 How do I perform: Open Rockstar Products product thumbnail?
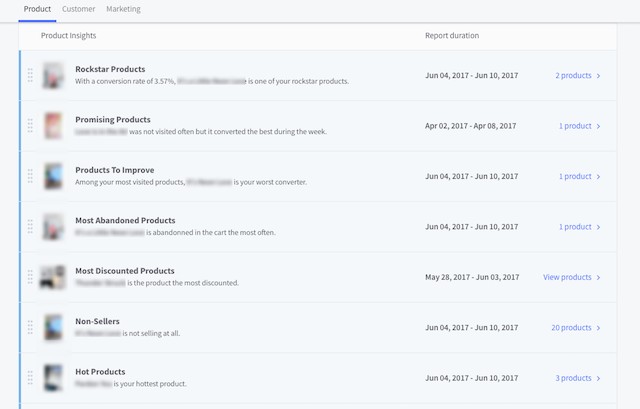[x=53, y=75]
